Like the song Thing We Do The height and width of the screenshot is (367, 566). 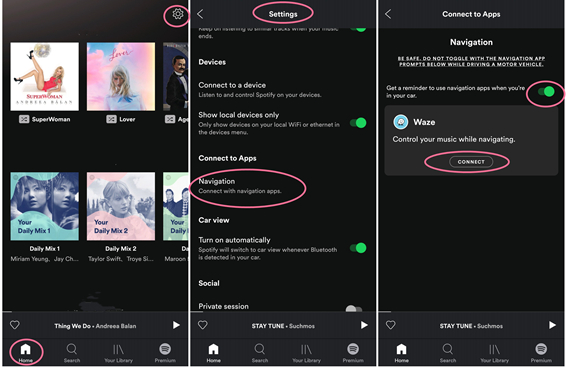pyautogui.click(x=15, y=325)
